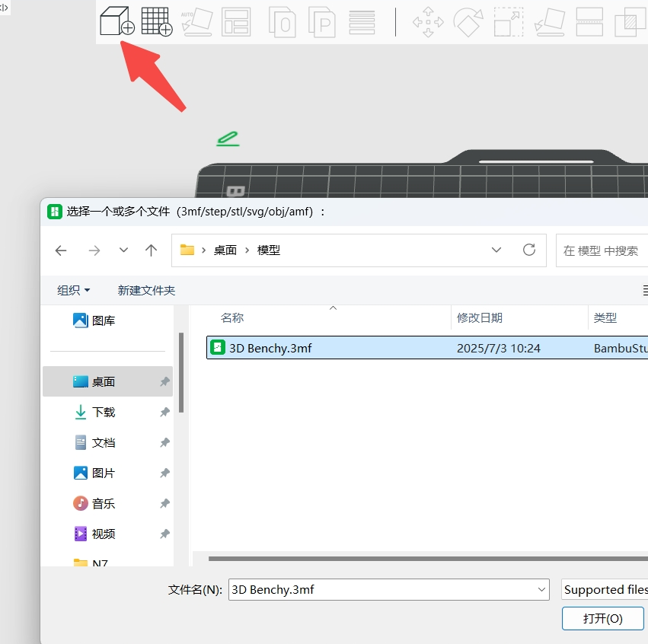
Task: Click the Add model cube icon
Action: [x=117, y=21]
